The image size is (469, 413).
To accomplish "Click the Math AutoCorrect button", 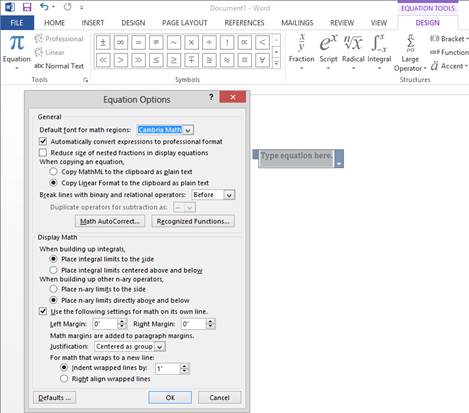I will tap(110, 221).
